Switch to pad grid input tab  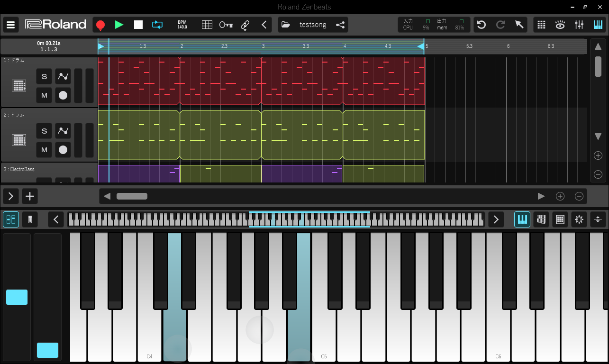[x=560, y=219]
